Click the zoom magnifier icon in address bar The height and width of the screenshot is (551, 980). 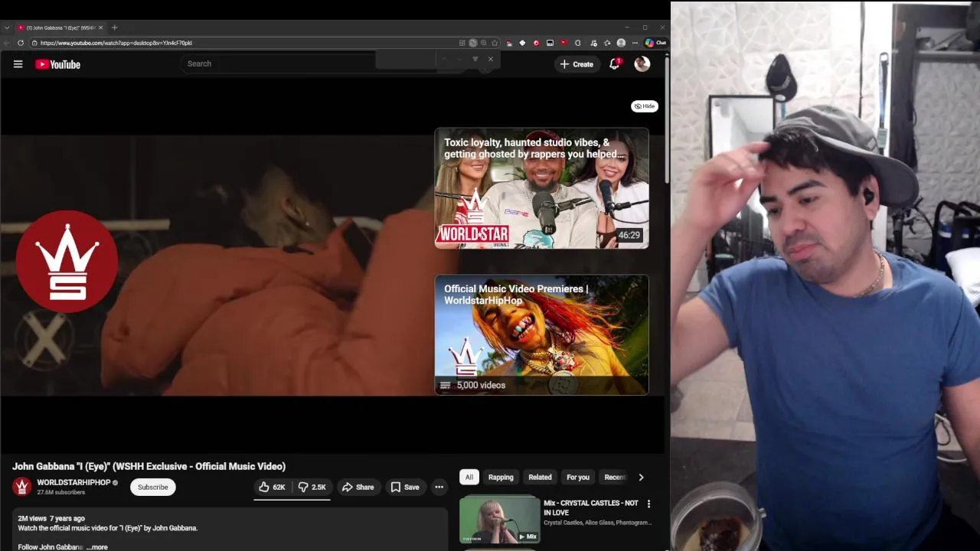pos(483,43)
